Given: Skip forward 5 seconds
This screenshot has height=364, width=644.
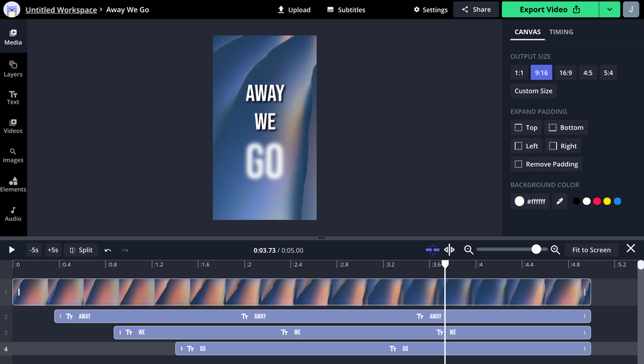Looking at the screenshot, I should pyautogui.click(x=53, y=250).
